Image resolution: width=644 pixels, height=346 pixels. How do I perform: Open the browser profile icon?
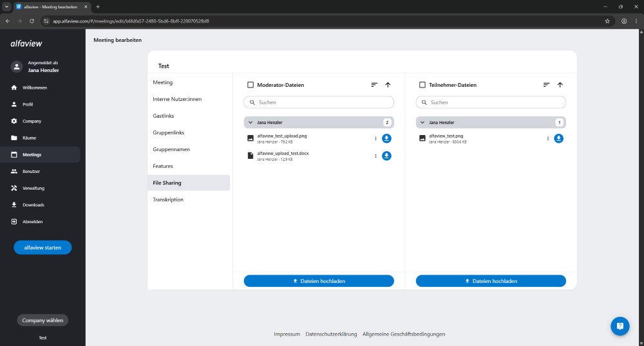[x=624, y=21]
